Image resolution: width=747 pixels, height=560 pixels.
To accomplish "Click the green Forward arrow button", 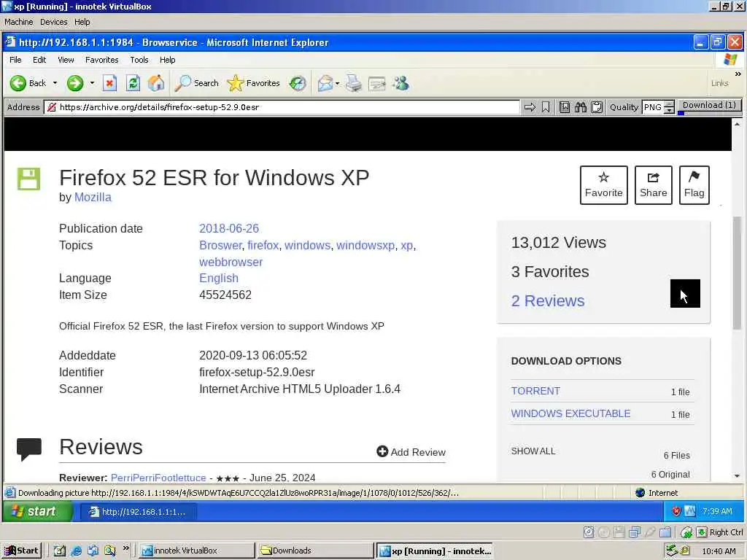I will click(x=75, y=83).
